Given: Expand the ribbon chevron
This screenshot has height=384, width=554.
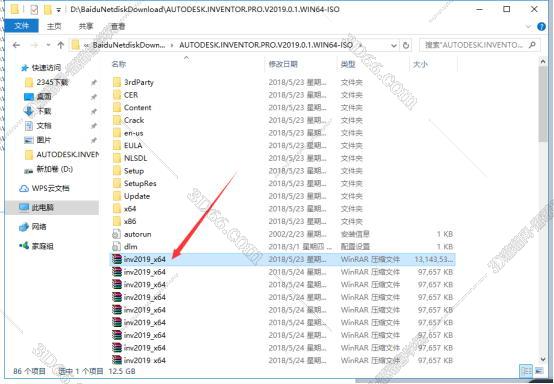Looking at the screenshot, I should pos(529,26).
